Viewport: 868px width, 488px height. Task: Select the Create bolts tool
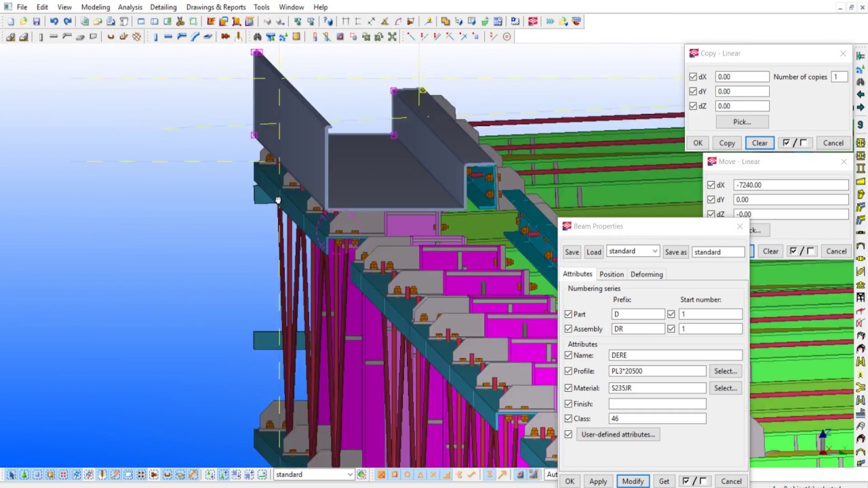225,37
